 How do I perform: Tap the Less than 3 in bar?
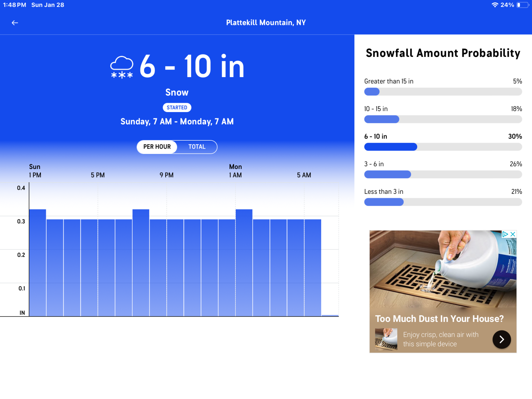443,202
